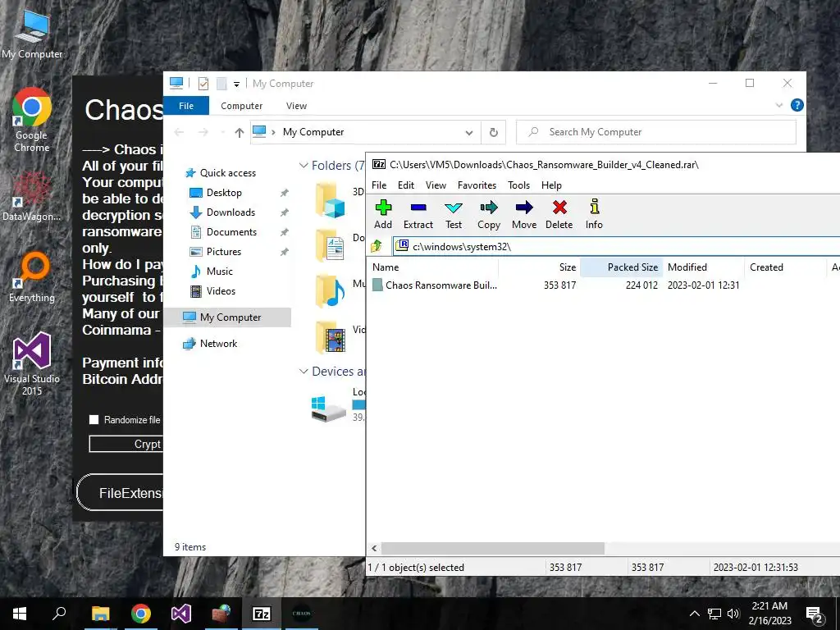Click Search My Computer field
Screen dimensions: 840x630
656,132
